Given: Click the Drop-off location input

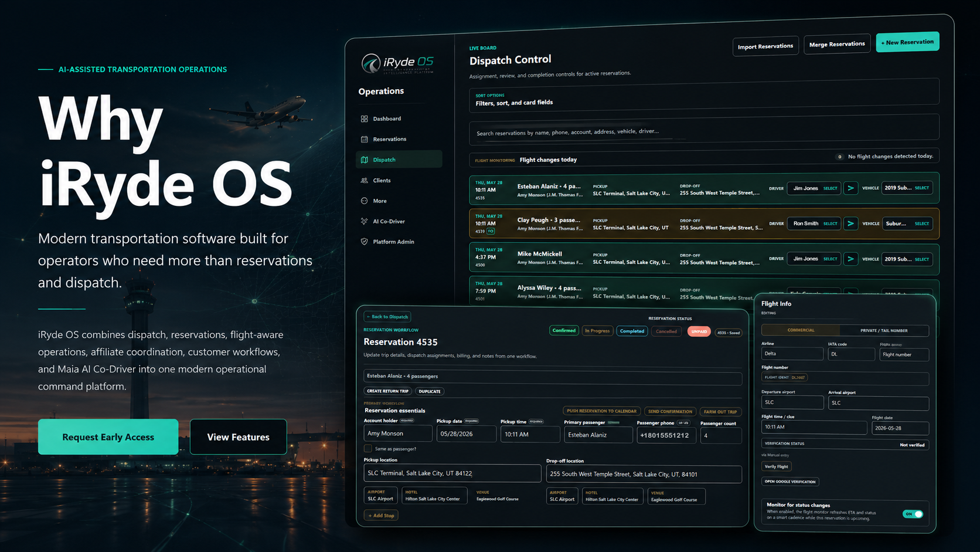Looking at the screenshot, I should pyautogui.click(x=644, y=474).
